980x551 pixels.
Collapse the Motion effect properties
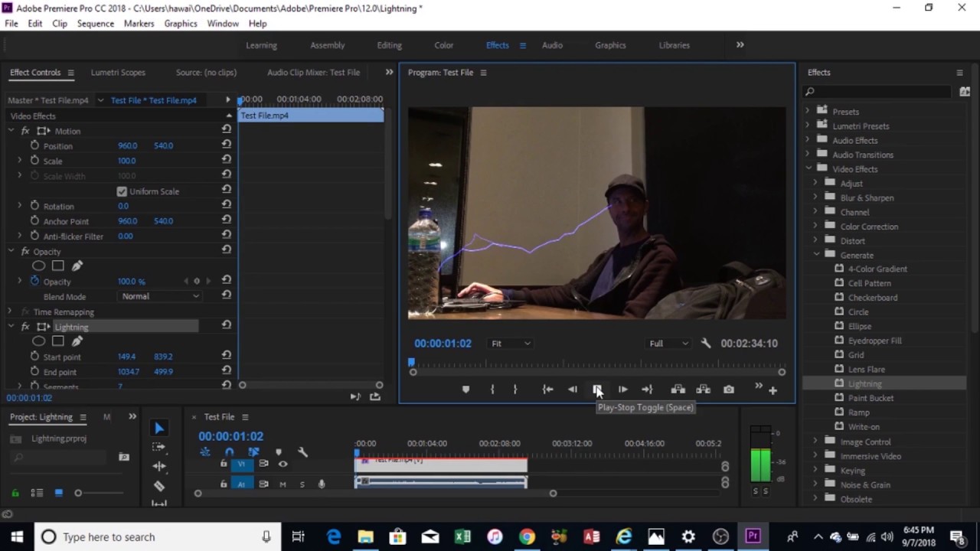click(11, 131)
